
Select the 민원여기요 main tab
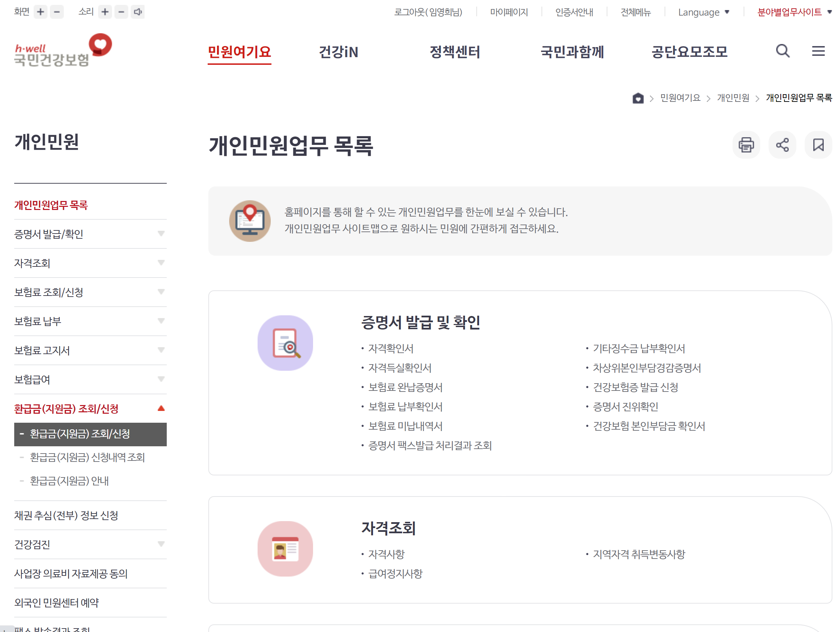pos(239,52)
